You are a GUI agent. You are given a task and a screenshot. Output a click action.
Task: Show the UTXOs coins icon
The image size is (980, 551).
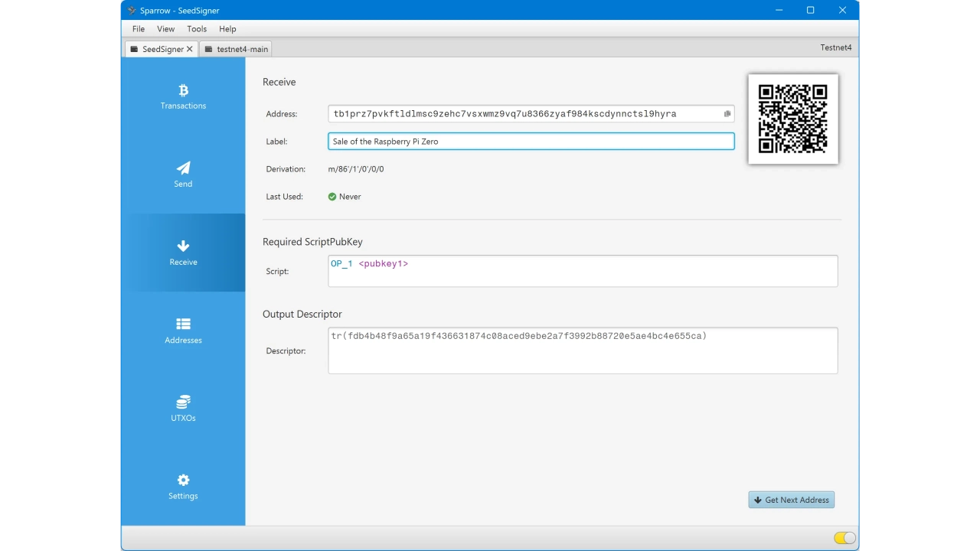click(183, 403)
